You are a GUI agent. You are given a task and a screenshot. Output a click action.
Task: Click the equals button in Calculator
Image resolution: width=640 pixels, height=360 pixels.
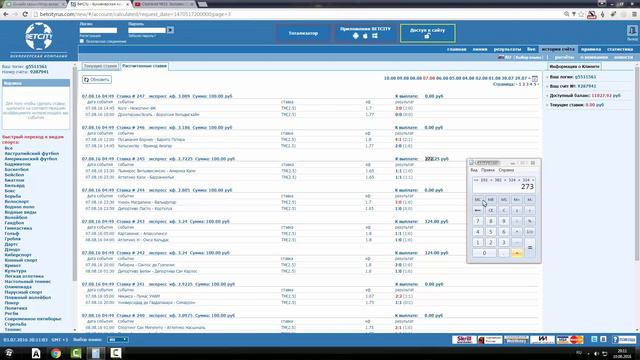point(530,247)
